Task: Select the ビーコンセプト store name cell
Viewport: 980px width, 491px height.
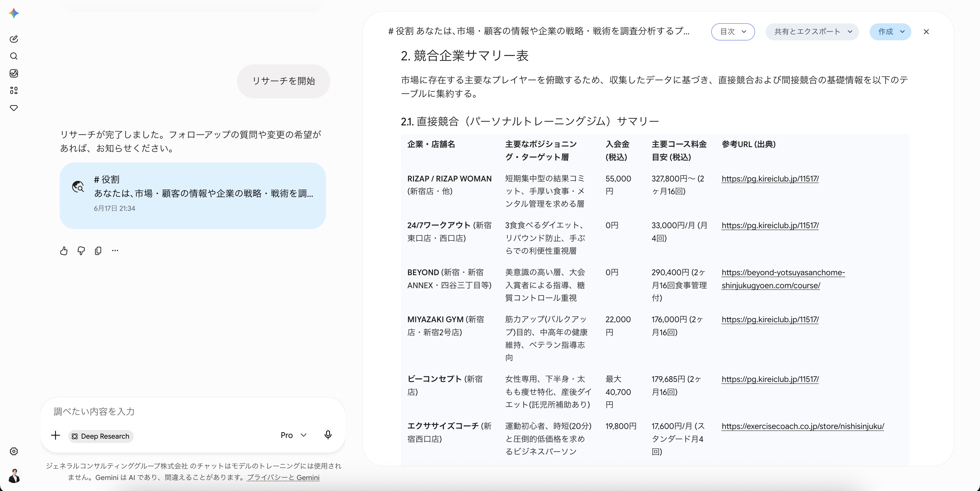Action: point(445,386)
